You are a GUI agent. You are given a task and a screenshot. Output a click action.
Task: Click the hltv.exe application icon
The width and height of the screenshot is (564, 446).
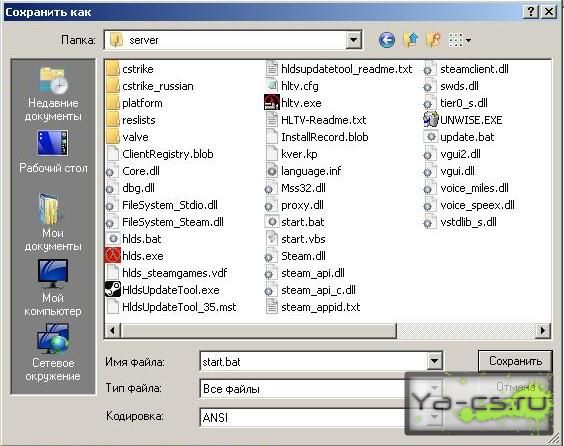tap(272, 103)
